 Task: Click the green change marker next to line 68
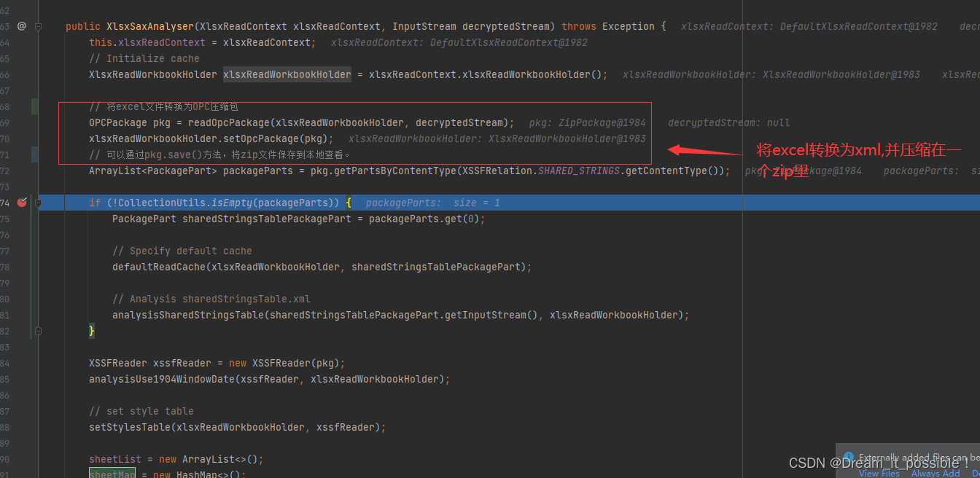pos(34,106)
